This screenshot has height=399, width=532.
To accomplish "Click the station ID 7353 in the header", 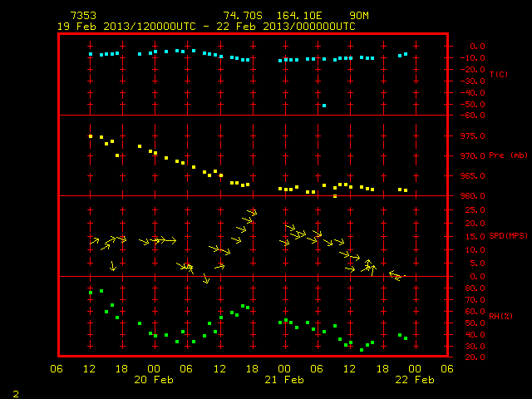I will point(83,16).
